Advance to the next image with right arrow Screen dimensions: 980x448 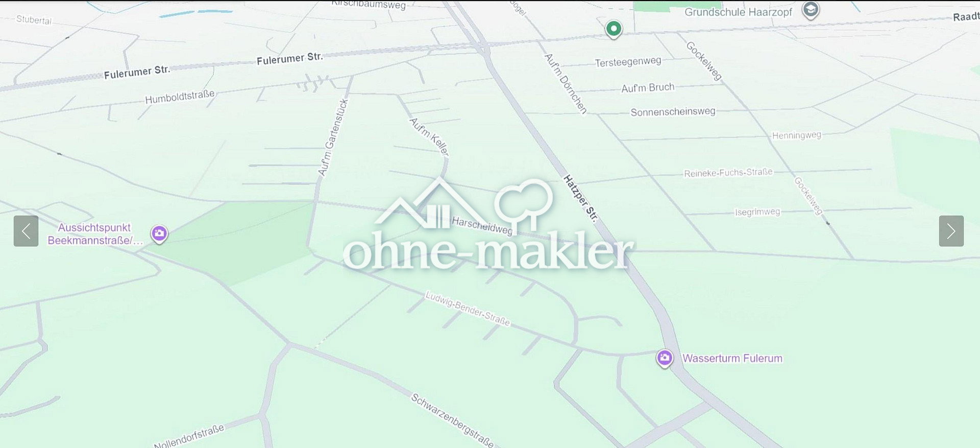pyautogui.click(x=951, y=231)
